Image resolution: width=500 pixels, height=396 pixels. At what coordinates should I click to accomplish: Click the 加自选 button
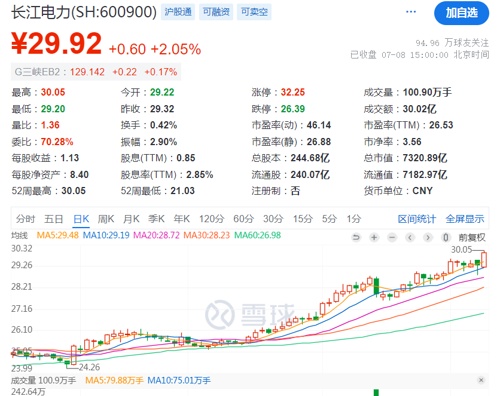tap(461, 13)
